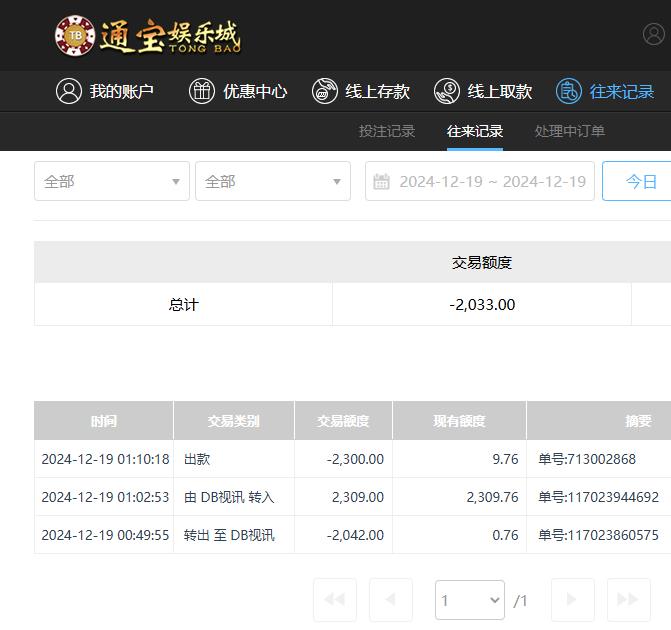Open the first 全部 filter dropdown
The height and width of the screenshot is (630, 671).
[x=112, y=181]
